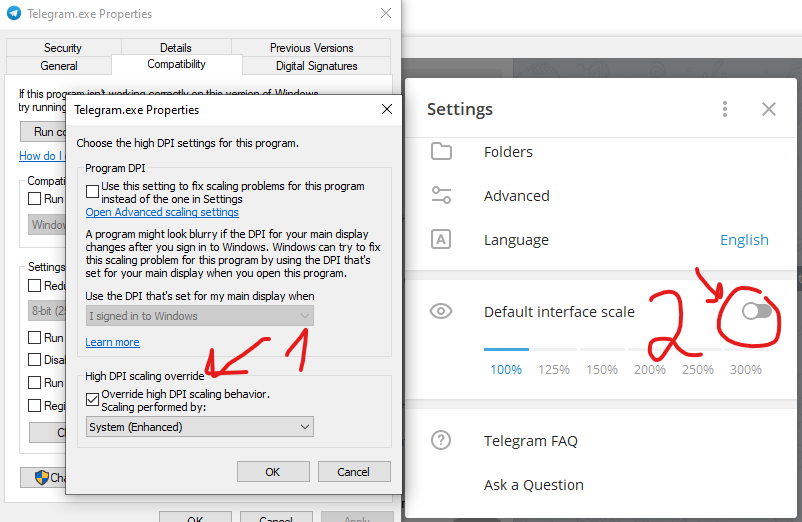Screen dimensions: 802x522
Task: Open Advanced settings via sliders icon
Action: [x=441, y=195]
